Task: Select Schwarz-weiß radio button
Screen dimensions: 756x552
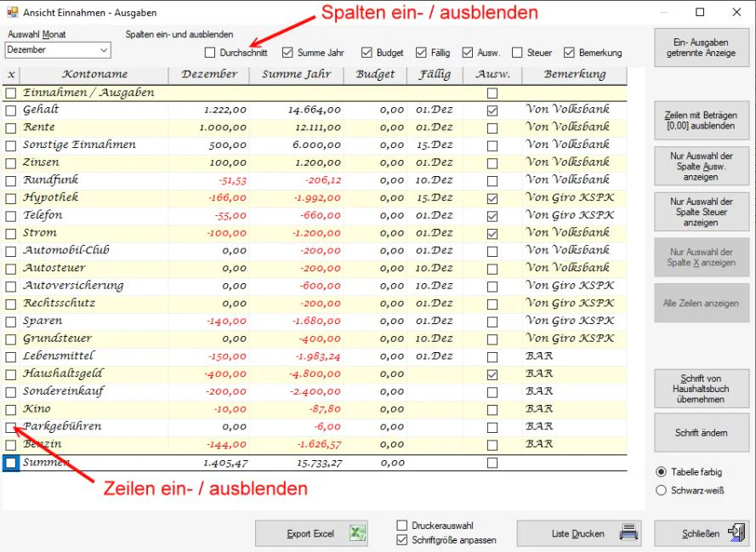Action: pos(662,490)
